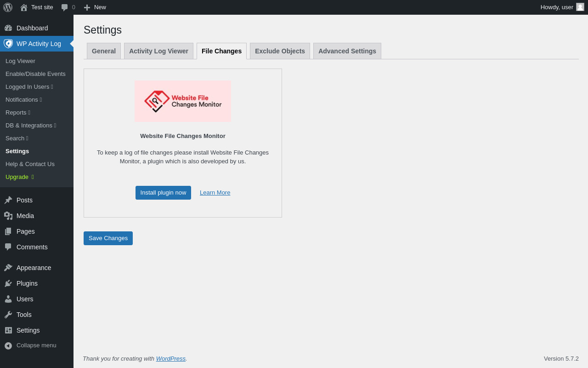Image resolution: width=588 pixels, height=368 pixels.
Task: Click the Appearance paintbrush icon
Action: (x=8, y=268)
